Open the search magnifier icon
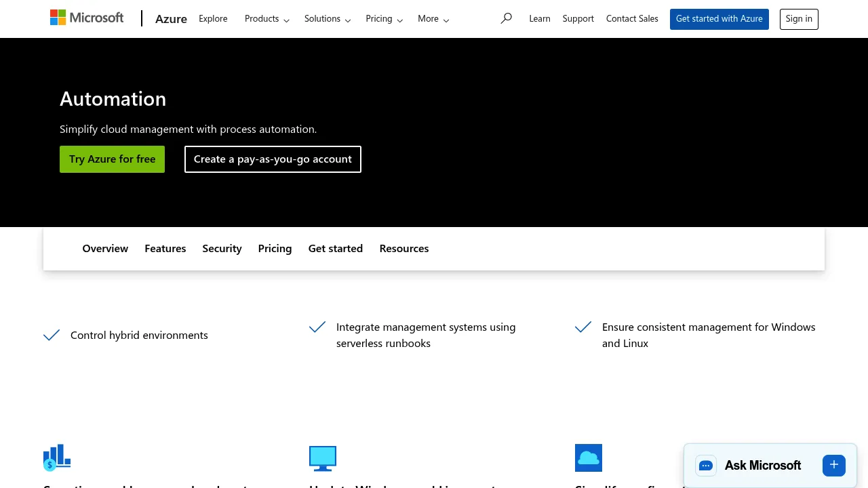This screenshot has width=868, height=488. (x=506, y=18)
